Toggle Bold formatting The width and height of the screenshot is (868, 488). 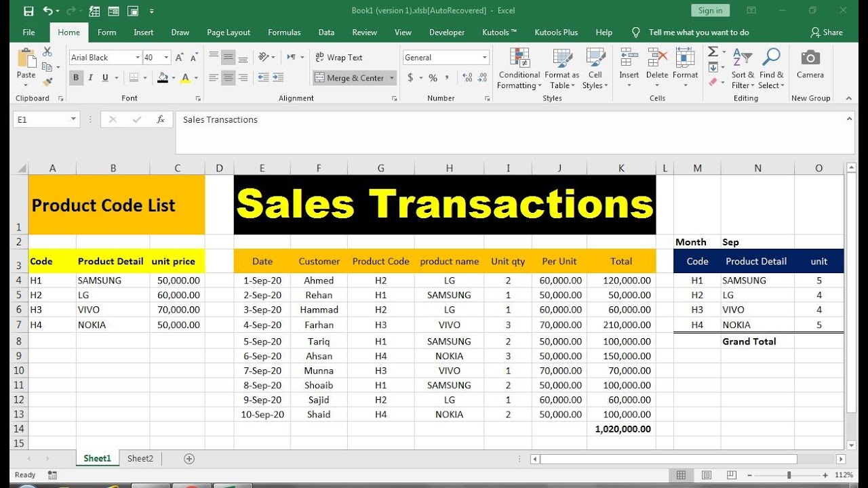tap(76, 78)
